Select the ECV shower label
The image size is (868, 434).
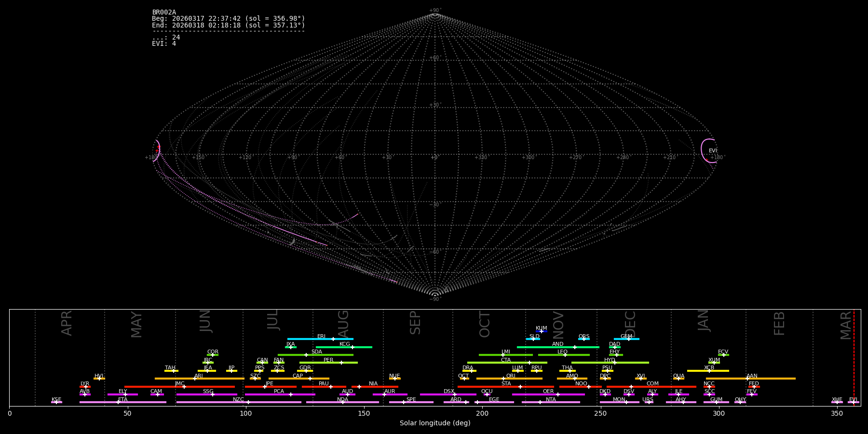pos(723,352)
